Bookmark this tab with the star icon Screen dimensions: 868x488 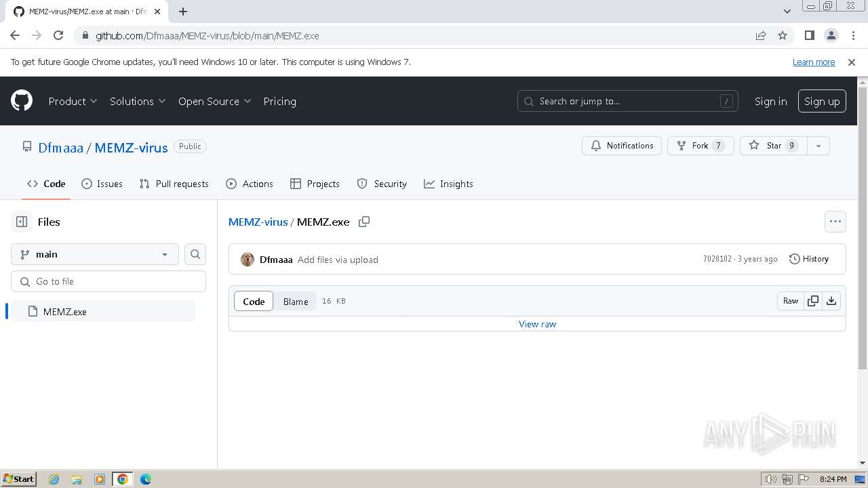[783, 35]
